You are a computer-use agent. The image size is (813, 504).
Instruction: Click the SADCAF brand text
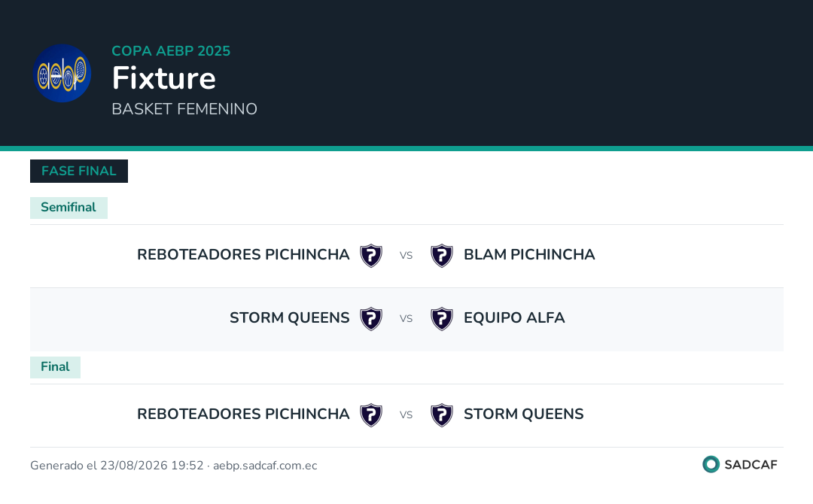pyautogui.click(x=751, y=465)
